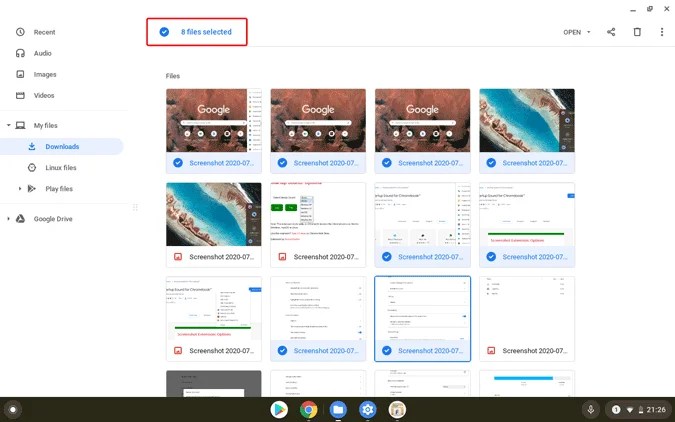675x422 pixels.
Task: Open Settings gear from the shelf
Action: click(x=368, y=410)
